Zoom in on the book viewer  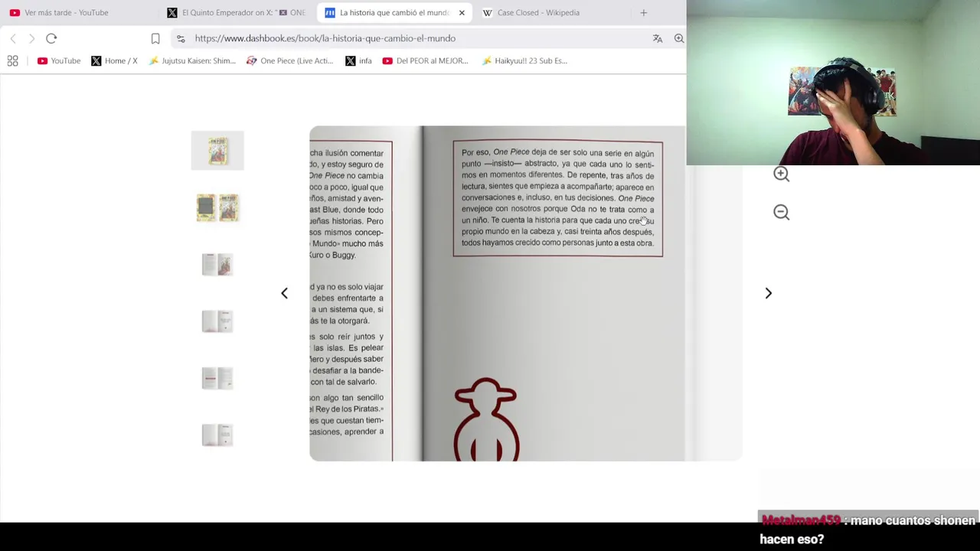click(x=781, y=174)
